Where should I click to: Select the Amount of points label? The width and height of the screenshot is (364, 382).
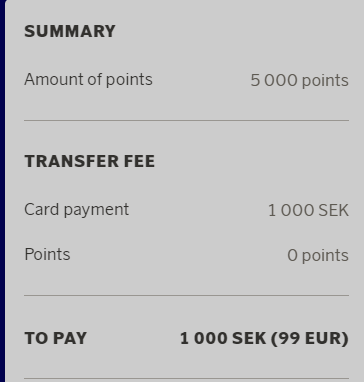click(x=88, y=80)
